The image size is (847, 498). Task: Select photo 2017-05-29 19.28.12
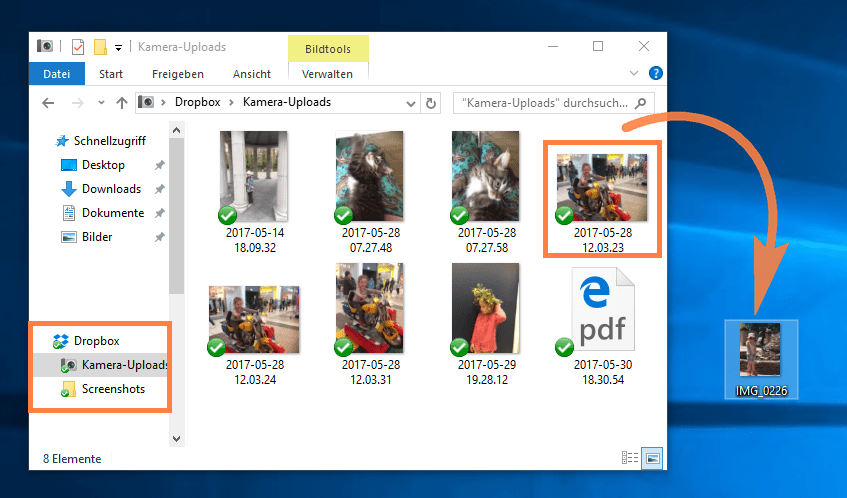click(x=487, y=325)
